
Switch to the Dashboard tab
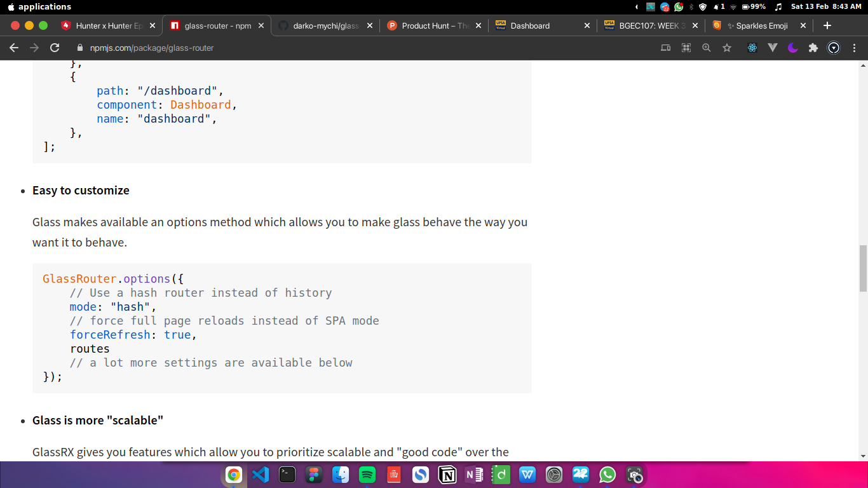coord(543,26)
